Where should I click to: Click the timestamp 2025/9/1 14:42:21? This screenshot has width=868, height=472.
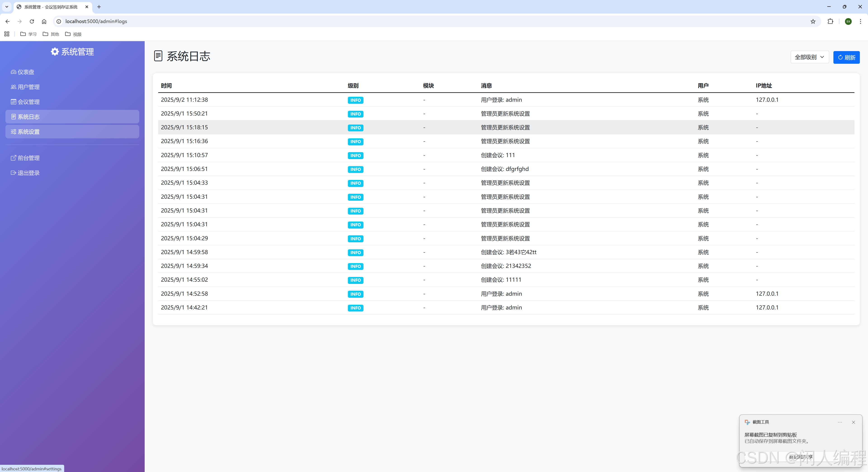coord(184,308)
